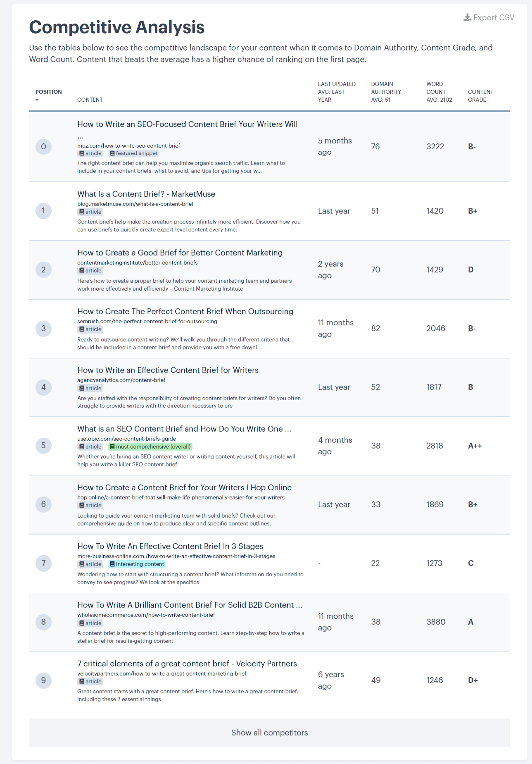This screenshot has height=764, width=532.
Task: Click article tag in the contentmarketinginstitute row
Action: [x=90, y=270]
